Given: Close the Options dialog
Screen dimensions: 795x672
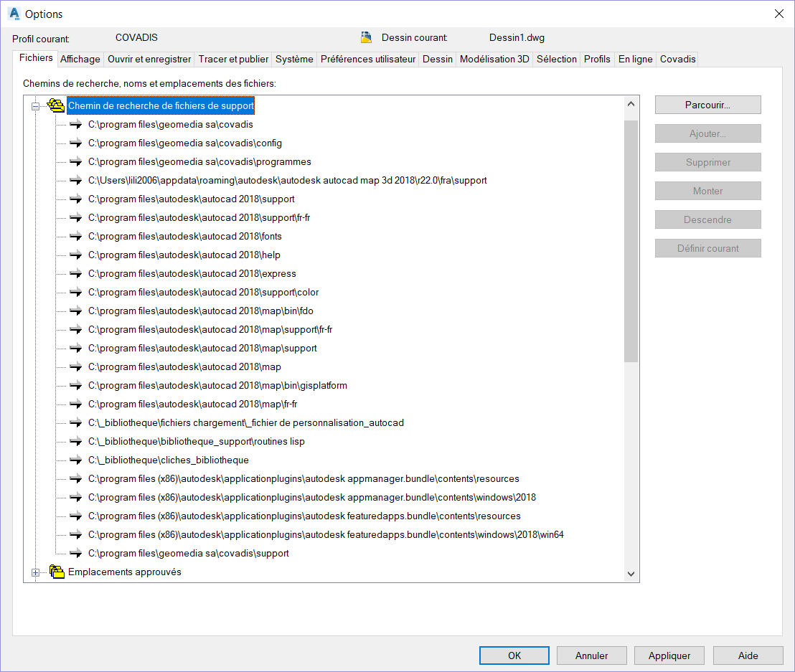Looking at the screenshot, I should 778,14.
